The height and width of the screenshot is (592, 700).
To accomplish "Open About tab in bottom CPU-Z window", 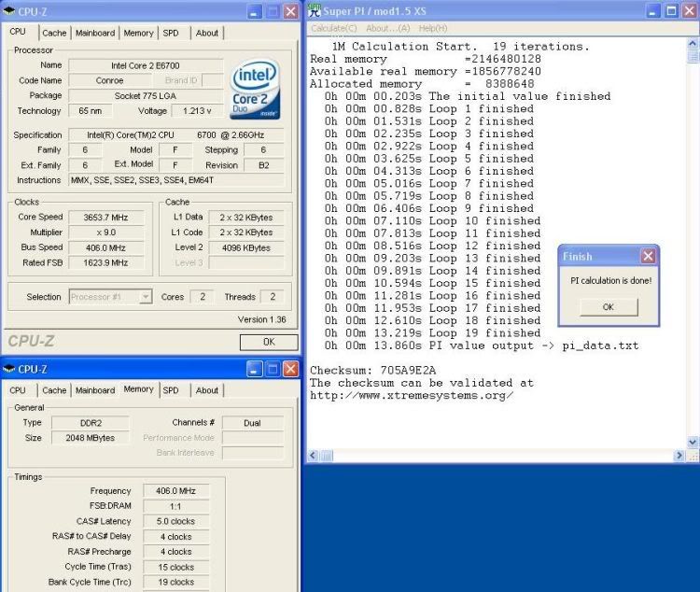I will (207, 390).
